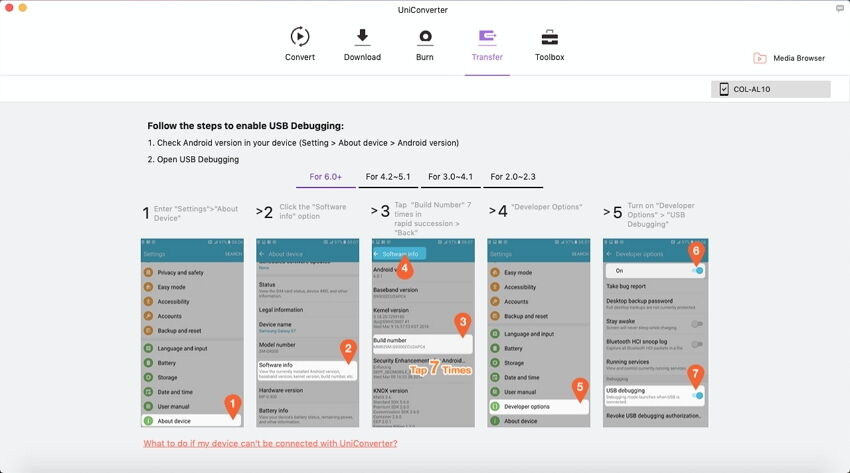Click the UniConverter window title
Viewport: 850px width, 473px height.
423,10
